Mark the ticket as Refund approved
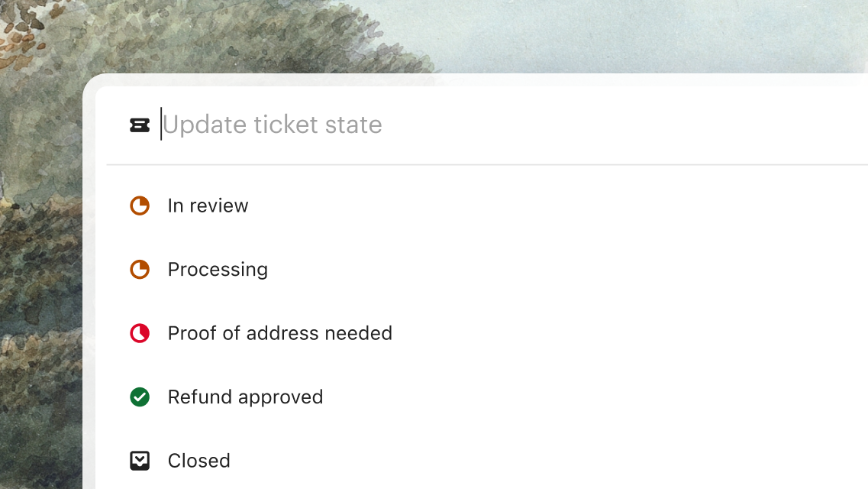868x489 pixels. click(x=245, y=397)
